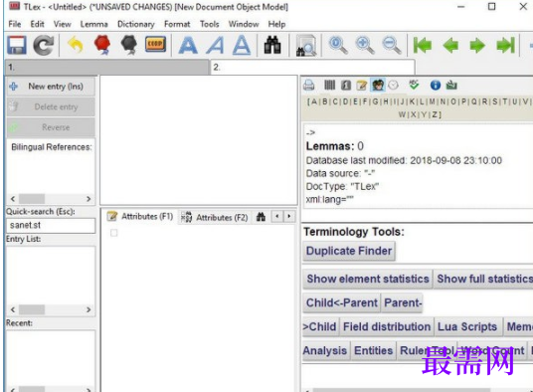Screen dimensions: 533x392
Task: Jump to letter Z in alphabet index
Action: (x=435, y=114)
